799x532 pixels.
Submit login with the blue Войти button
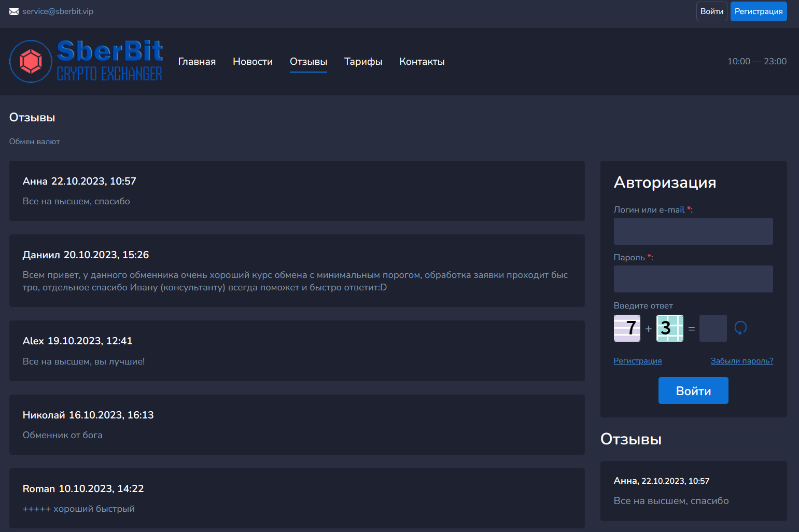pyautogui.click(x=693, y=390)
